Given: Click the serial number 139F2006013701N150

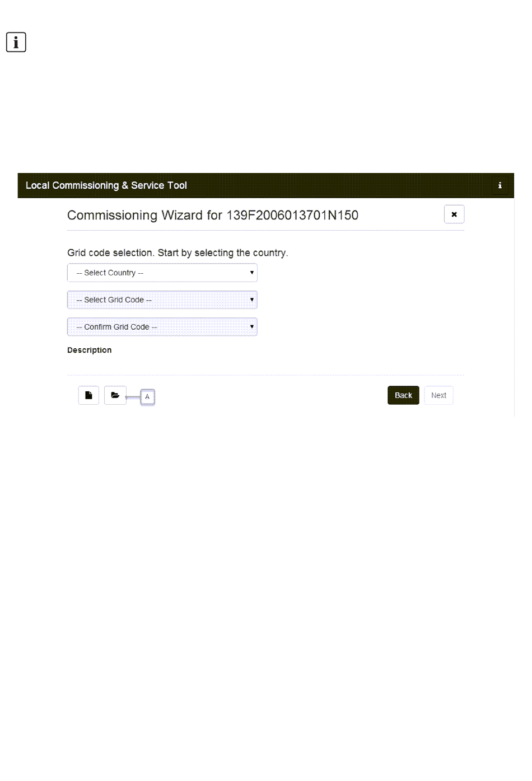Looking at the screenshot, I should click(x=292, y=216).
